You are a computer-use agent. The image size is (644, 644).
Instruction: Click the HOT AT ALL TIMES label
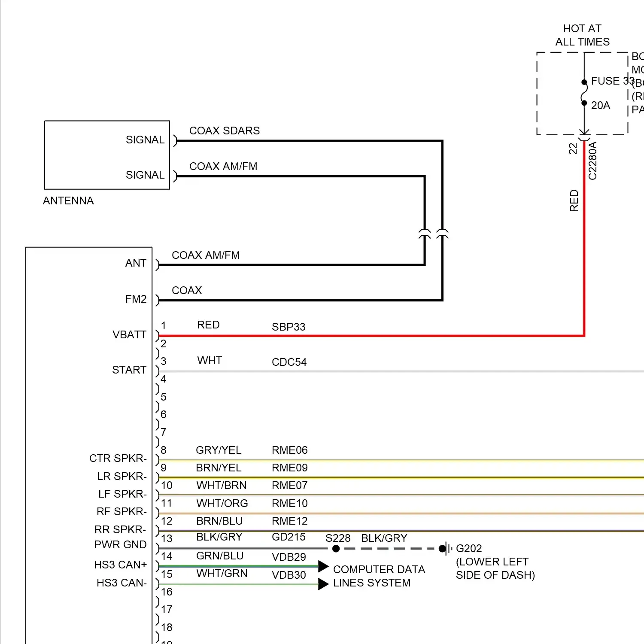(582, 35)
